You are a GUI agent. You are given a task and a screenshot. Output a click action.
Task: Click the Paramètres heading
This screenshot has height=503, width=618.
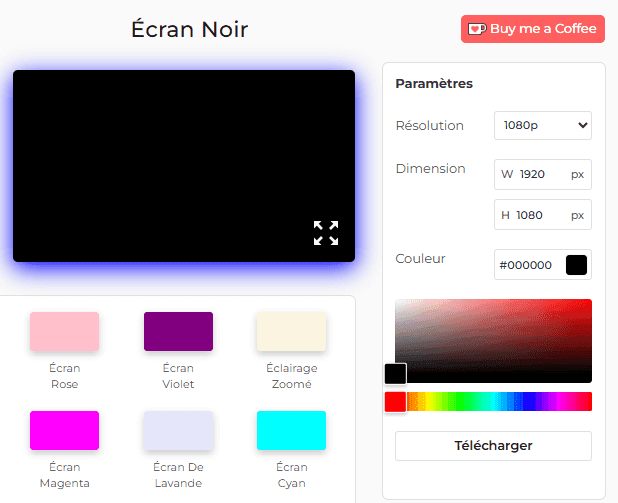coord(434,84)
